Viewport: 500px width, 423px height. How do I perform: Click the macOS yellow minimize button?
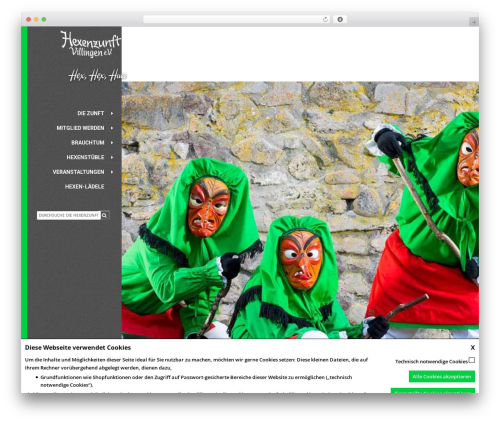[36, 20]
